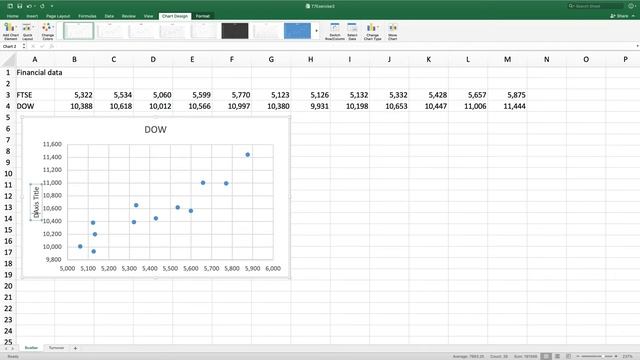Switch to the Data tab

109,16
